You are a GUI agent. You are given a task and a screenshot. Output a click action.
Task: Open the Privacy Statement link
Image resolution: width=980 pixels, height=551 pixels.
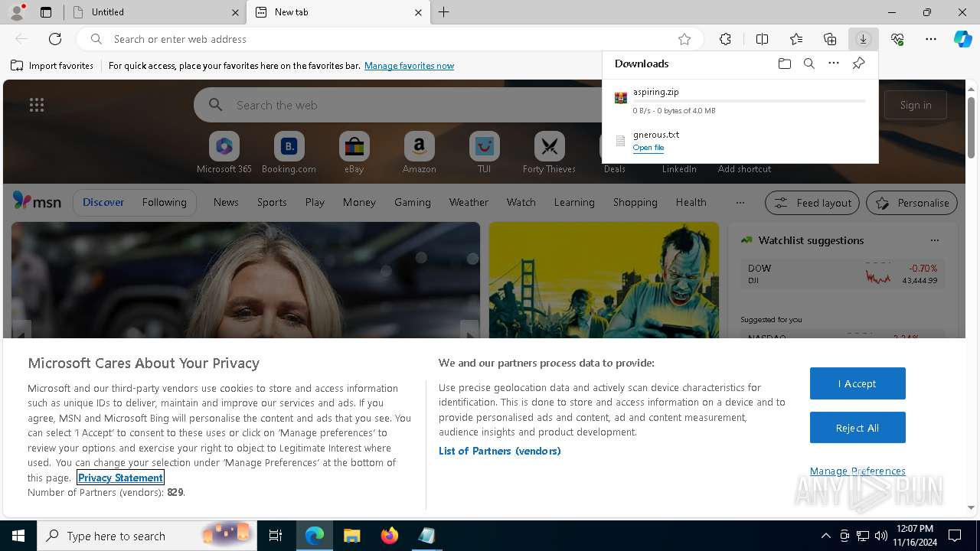120,478
